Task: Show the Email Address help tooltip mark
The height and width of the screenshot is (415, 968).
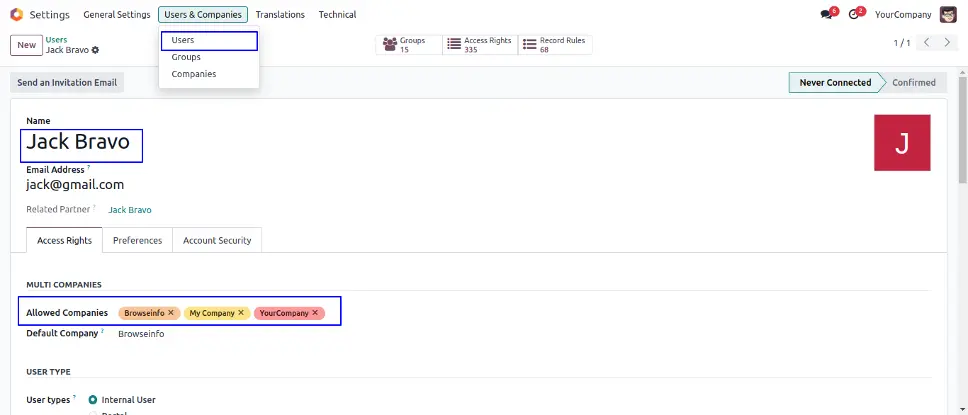Action: pyautogui.click(x=88, y=167)
